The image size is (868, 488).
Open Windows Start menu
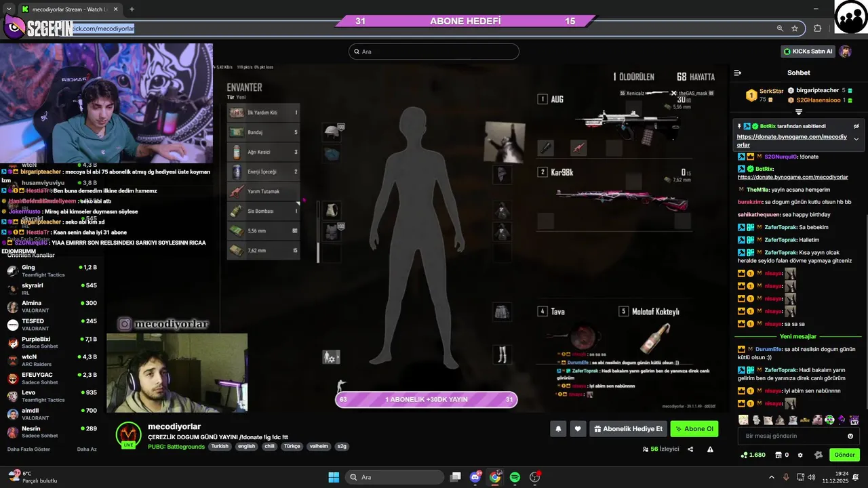click(334, 477)
